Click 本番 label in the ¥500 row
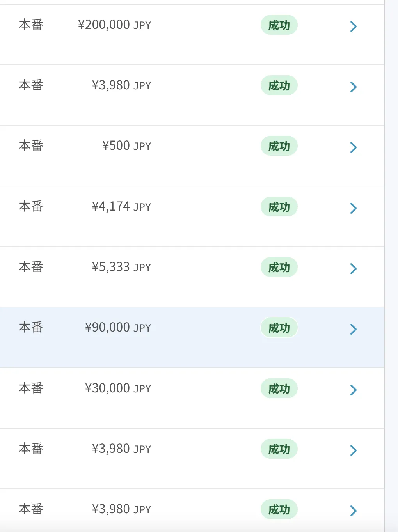The image size is (398, 532). coord(31,146)
